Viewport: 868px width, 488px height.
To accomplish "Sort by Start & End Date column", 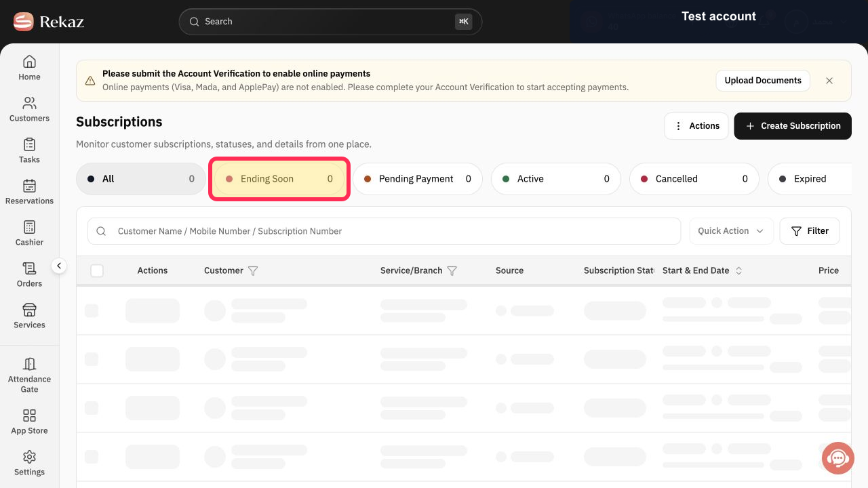I will [739, 270].
